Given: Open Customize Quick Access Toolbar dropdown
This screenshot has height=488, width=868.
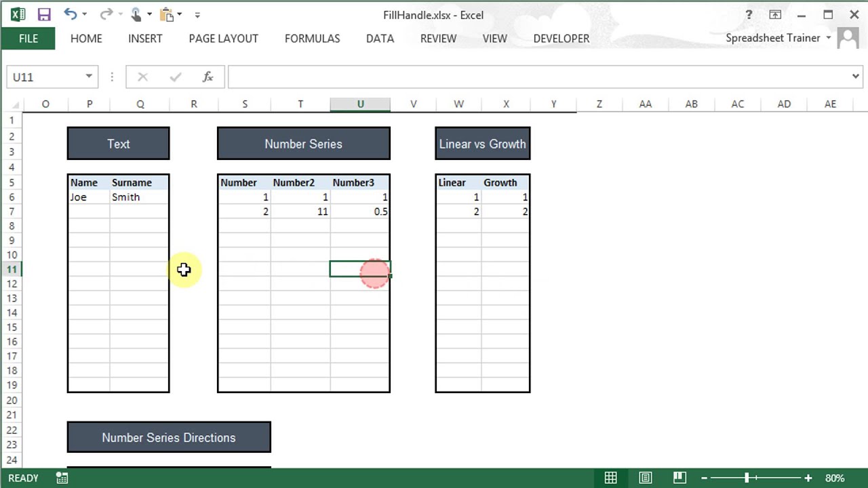Looking at the screenshot, I should pos(197,14).
